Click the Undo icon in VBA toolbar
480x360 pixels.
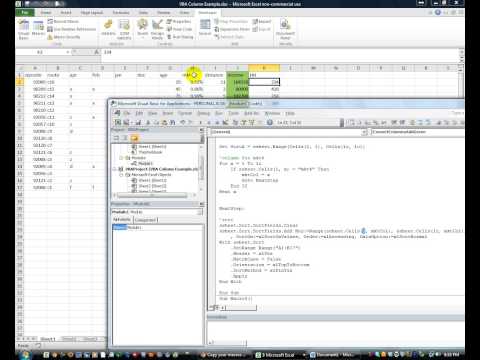[x=183, y=123]
